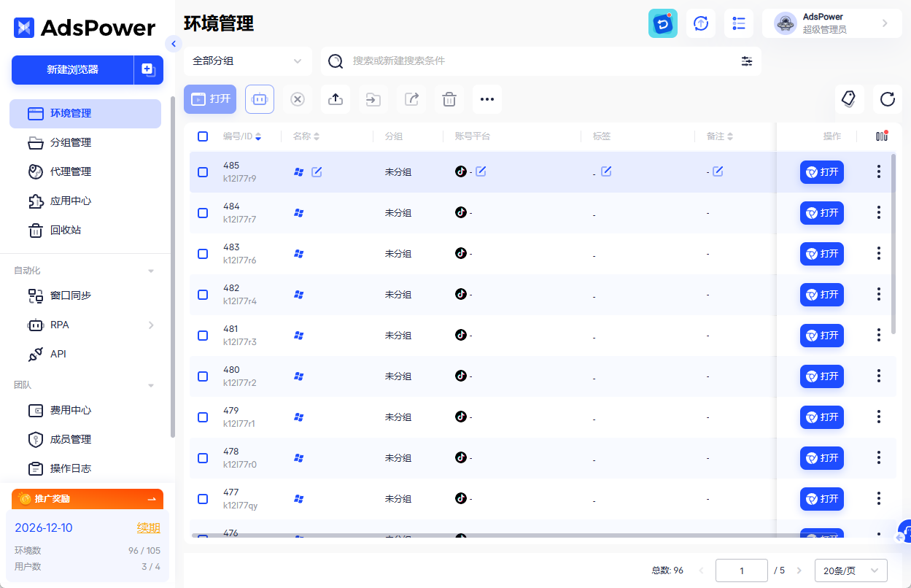The image size is (911, 588).
Task: Open the 20条/页 page size dropdown
Action: 852,570
